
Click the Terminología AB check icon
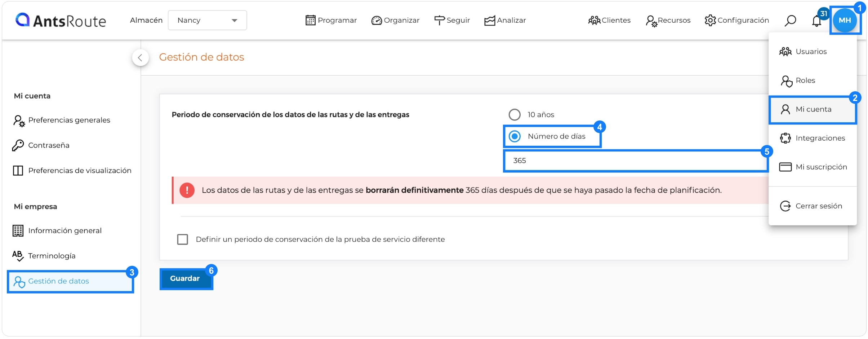(x=18, y=256)
